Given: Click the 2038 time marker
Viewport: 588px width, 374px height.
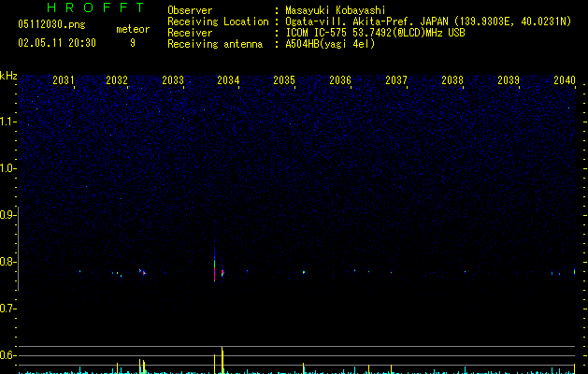Looking at the screenshot, I should (452, 80).
